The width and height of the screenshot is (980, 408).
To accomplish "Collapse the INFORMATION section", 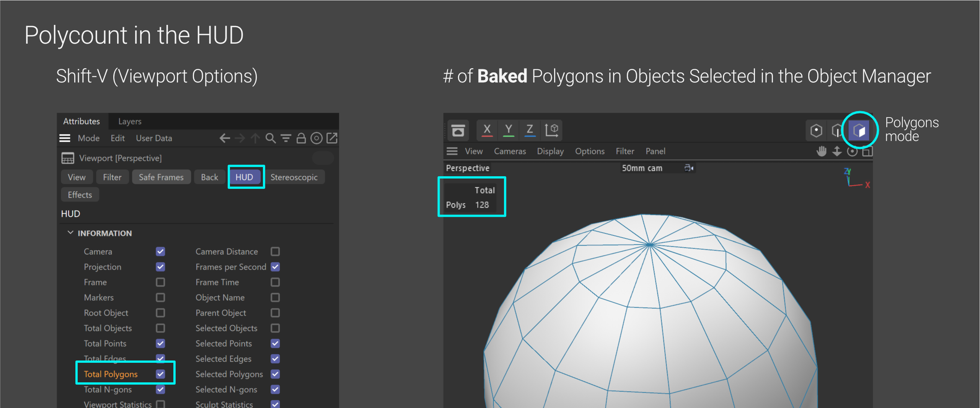I will 70,233.
